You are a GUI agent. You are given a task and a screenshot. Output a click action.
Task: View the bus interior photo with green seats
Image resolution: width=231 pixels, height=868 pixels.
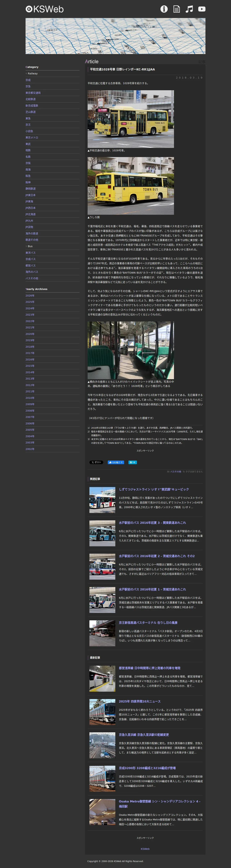131,351
